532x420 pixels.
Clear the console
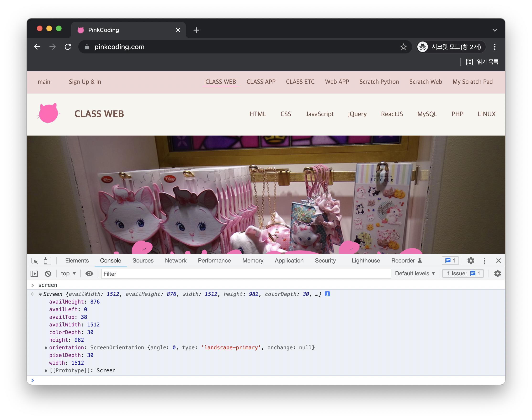(x=48, y=273)
